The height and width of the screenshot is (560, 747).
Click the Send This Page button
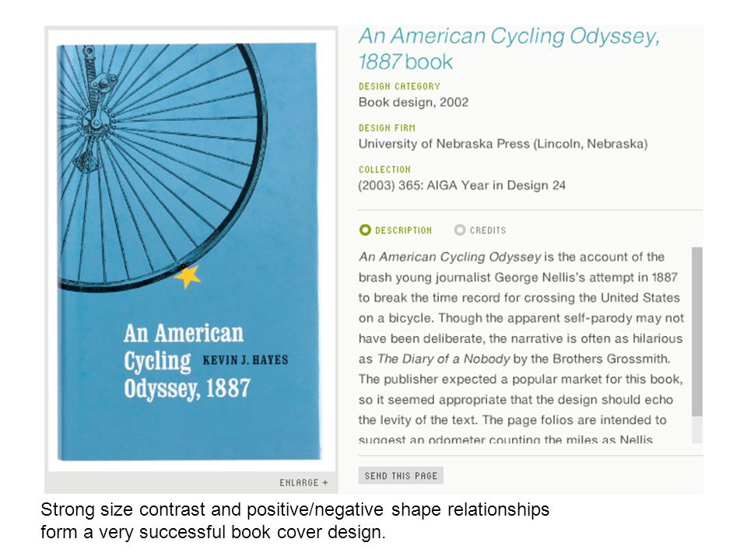pyautogui.click(x=401, y=475)
